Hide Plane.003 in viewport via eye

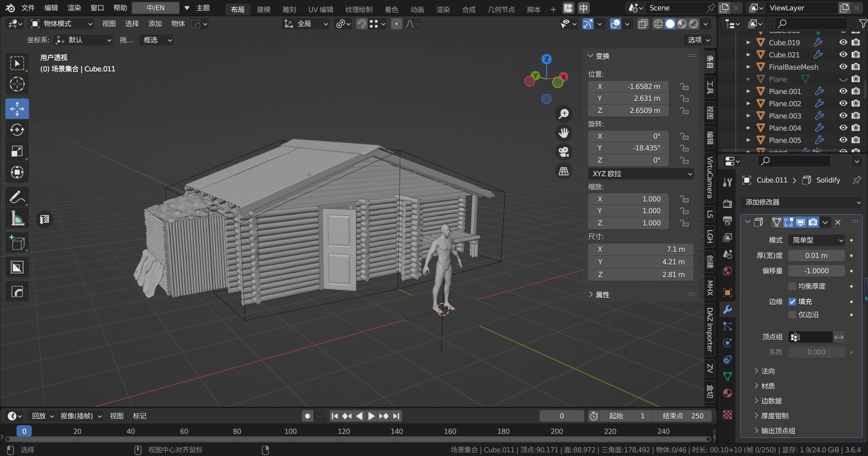pos(844,115)
